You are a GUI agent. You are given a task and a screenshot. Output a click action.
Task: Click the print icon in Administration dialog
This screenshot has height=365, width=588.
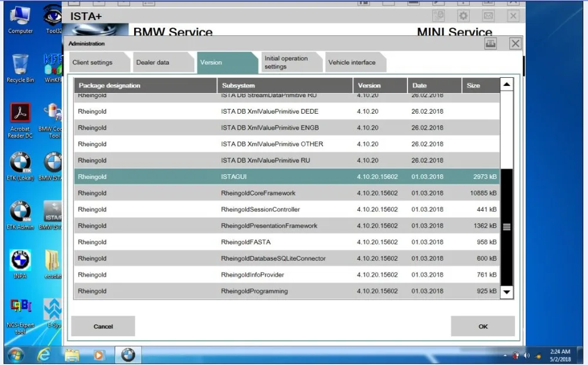coord(490,44)
